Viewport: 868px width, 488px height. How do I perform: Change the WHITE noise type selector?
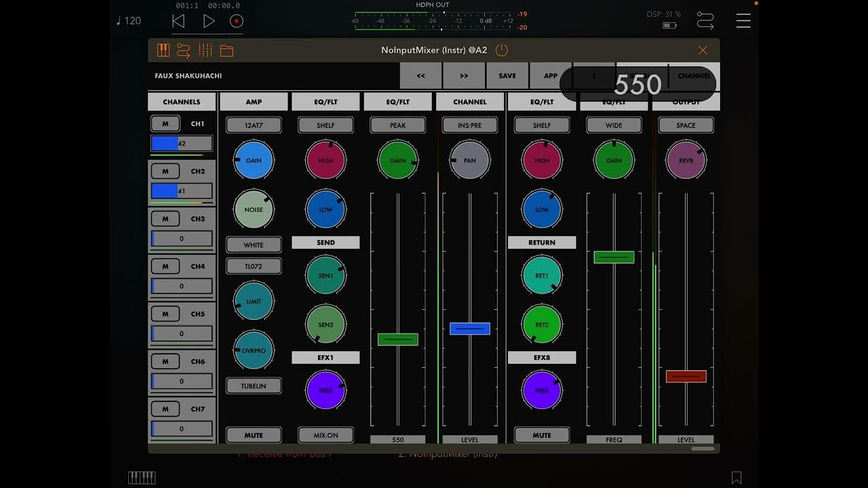point(254,245)
